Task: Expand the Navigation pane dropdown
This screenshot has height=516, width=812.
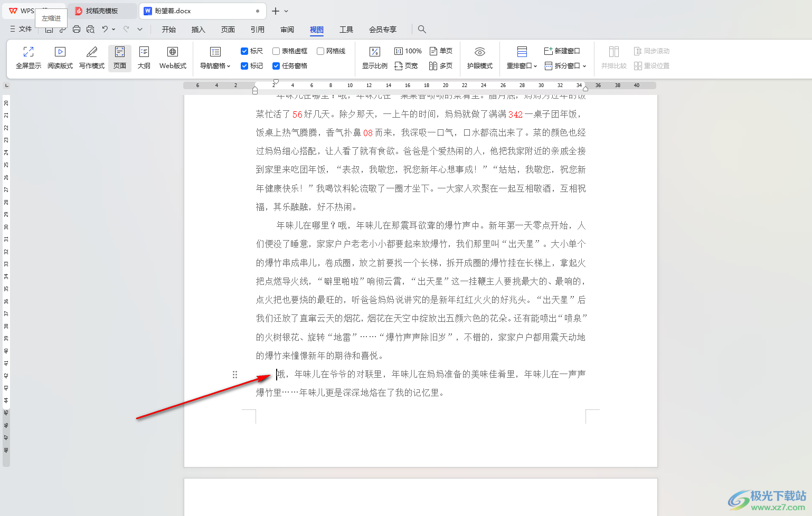Action: (x=215, y=65)
